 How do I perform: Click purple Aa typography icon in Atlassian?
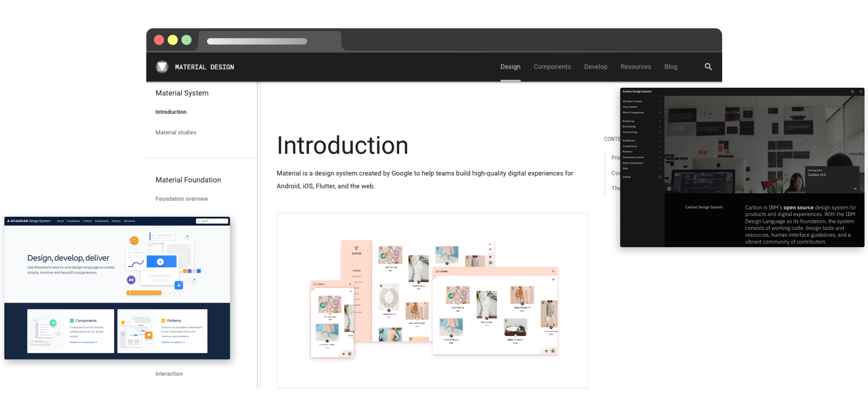131,280
